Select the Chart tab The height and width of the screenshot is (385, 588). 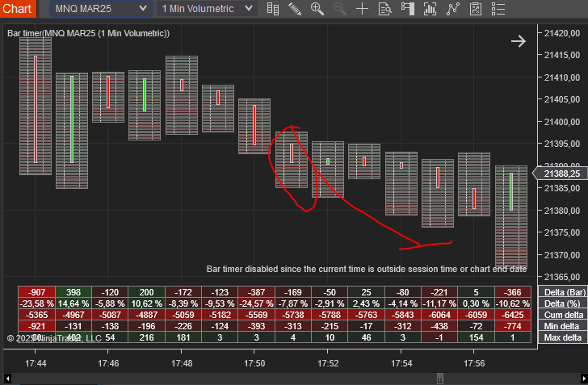click(18, 9)
